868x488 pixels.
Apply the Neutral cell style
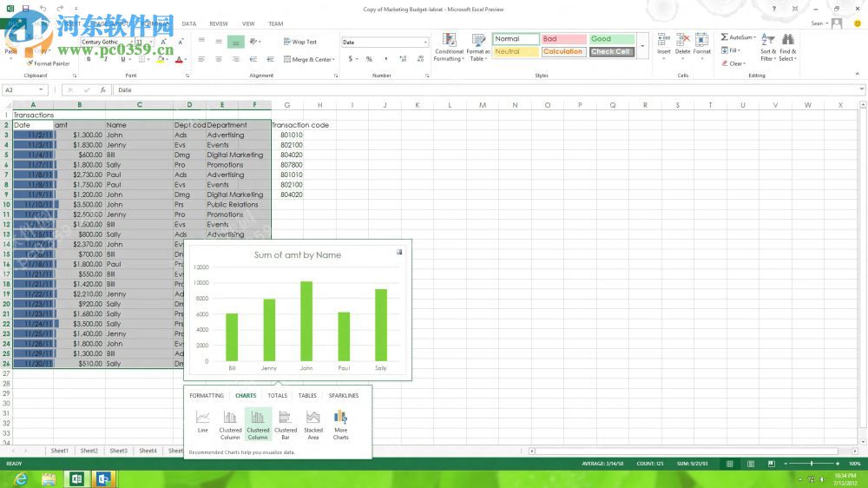coord(516,51)
